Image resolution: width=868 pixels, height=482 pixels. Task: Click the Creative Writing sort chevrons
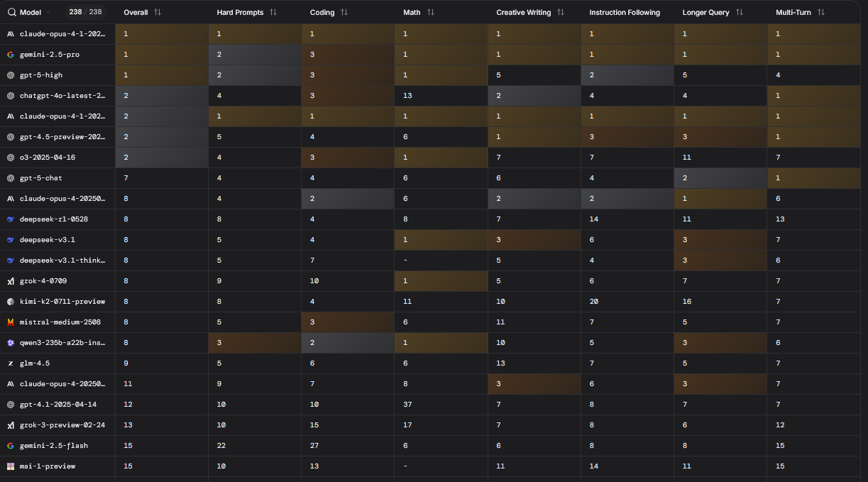pos(560,11)
